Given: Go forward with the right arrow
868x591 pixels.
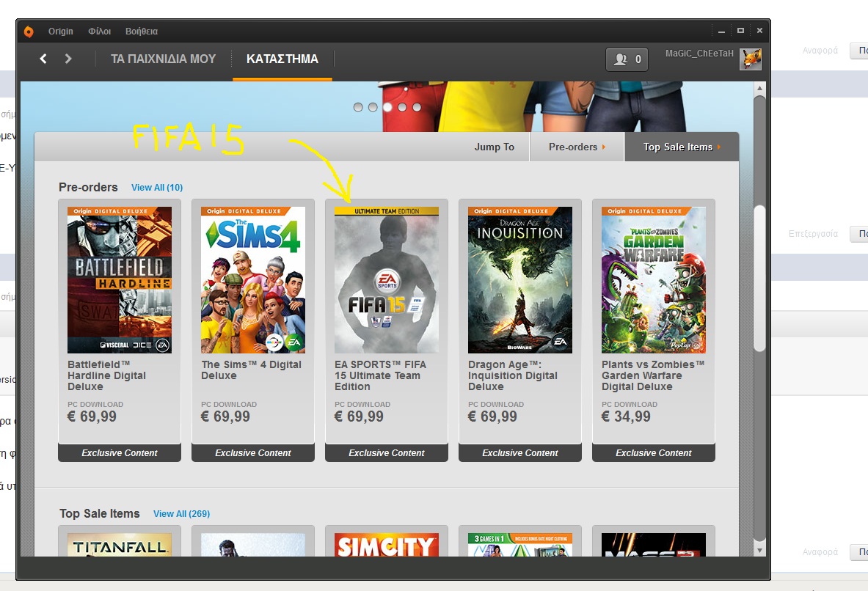Looking at the screenshot, I should click(x=68, y=59).
